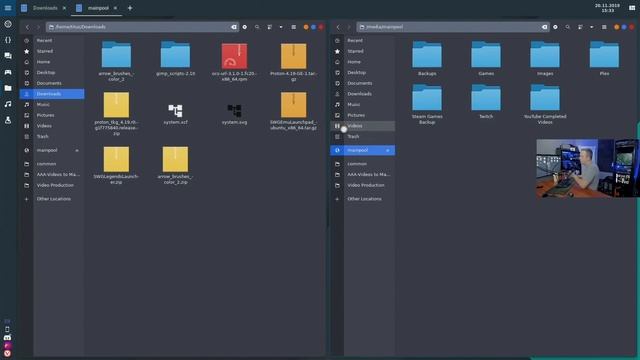Viewport: 640px width, 360px height.
Task: Open search in the mainpool window
Action: 568,27
